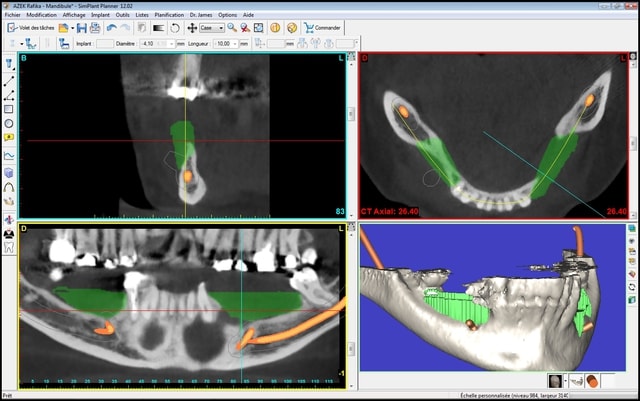Click the grayscale gradient contrast swatch
This screenshot has width=640, height=401.
tap(157, 28)
